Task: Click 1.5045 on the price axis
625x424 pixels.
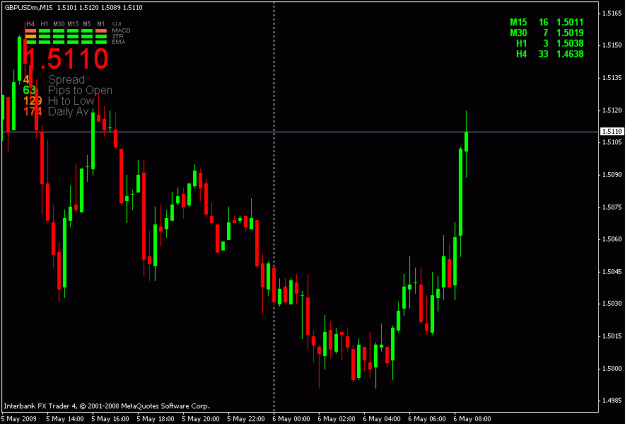Action: tap(613, 271)
